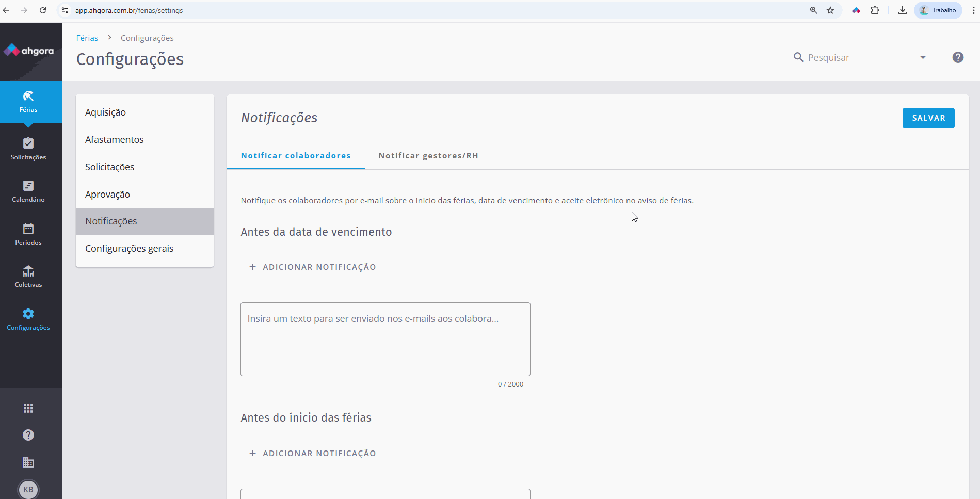Image resolution: width=980 pixels, height=499 pixels.
Task: Open the Trabalho browser profile
Action: pos(938,10)
